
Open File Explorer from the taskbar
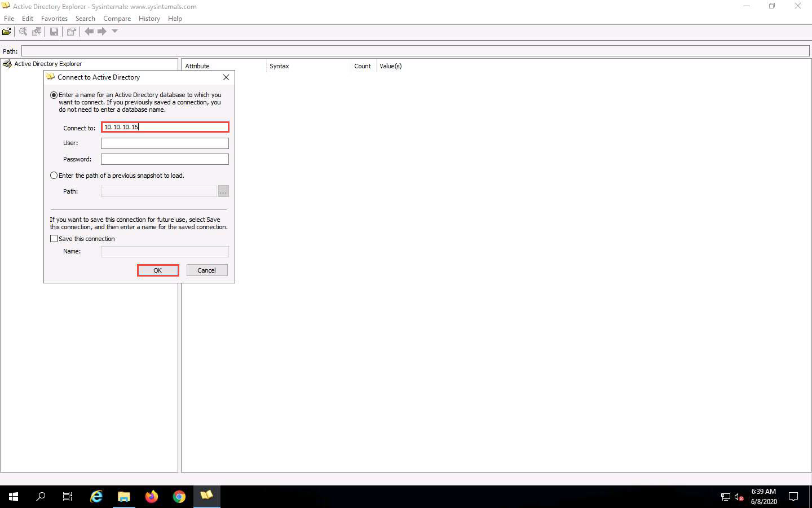[124, 497]
